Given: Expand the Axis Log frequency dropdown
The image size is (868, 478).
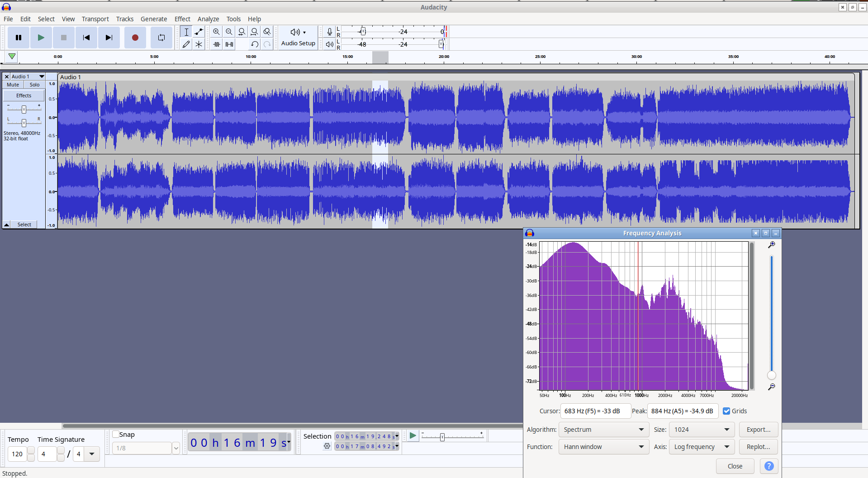Looking at the screenshot, I should point(701,447).
